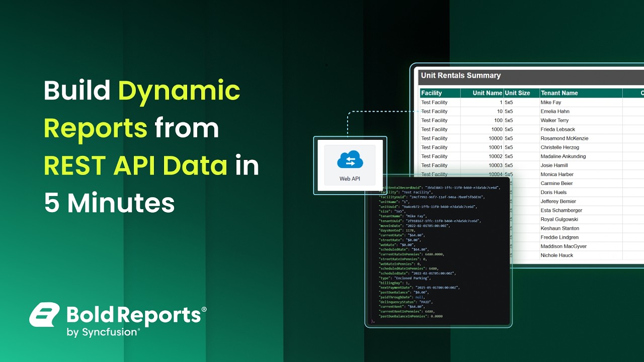Click the "5 Minutes" headline text
The width and height of the screenshot is (644, 362).
109,203
